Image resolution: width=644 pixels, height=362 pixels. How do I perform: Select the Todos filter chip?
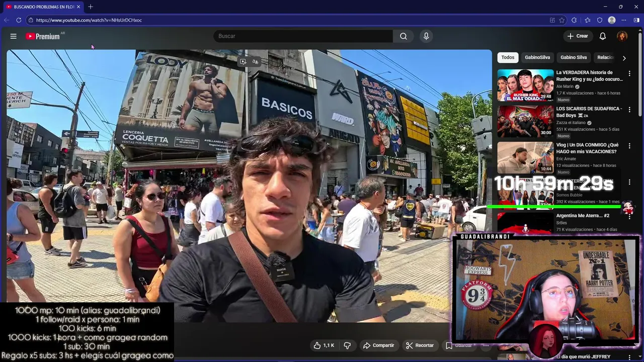[x=508, y=57]
